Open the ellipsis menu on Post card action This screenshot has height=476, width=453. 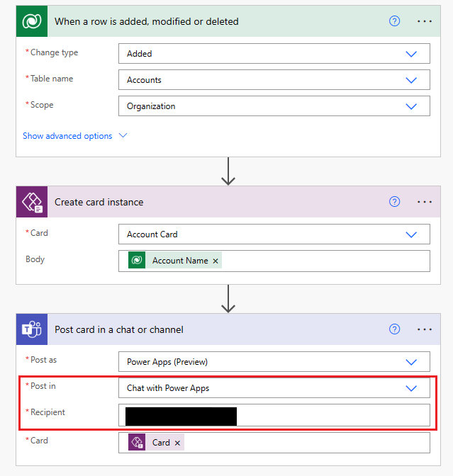[x=425, y=329]
